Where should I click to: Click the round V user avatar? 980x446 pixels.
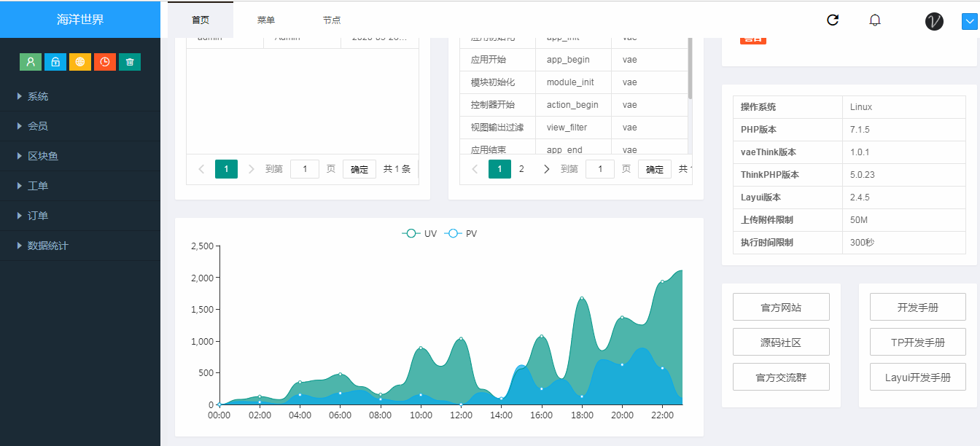[x=934, y=21]
